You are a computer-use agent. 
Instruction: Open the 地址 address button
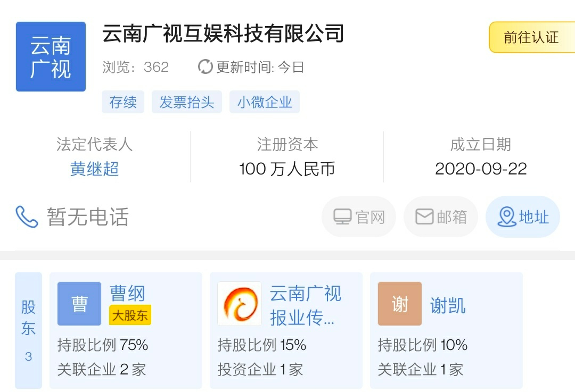tap(523, 216)
